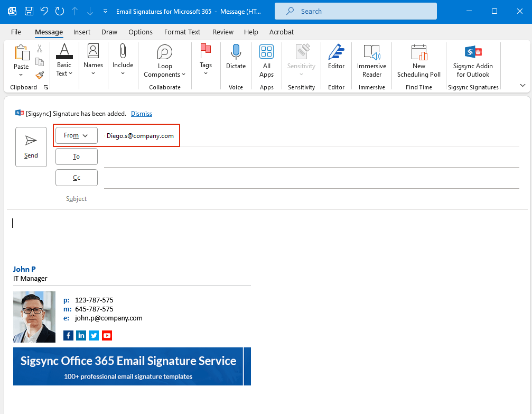The image size is (532, 414).
Task: Click the Search box in title bar
Action: point(356,11)
